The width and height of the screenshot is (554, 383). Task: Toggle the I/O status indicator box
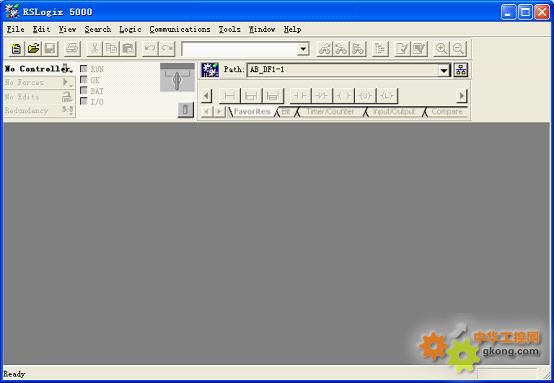tap(84, 101)
